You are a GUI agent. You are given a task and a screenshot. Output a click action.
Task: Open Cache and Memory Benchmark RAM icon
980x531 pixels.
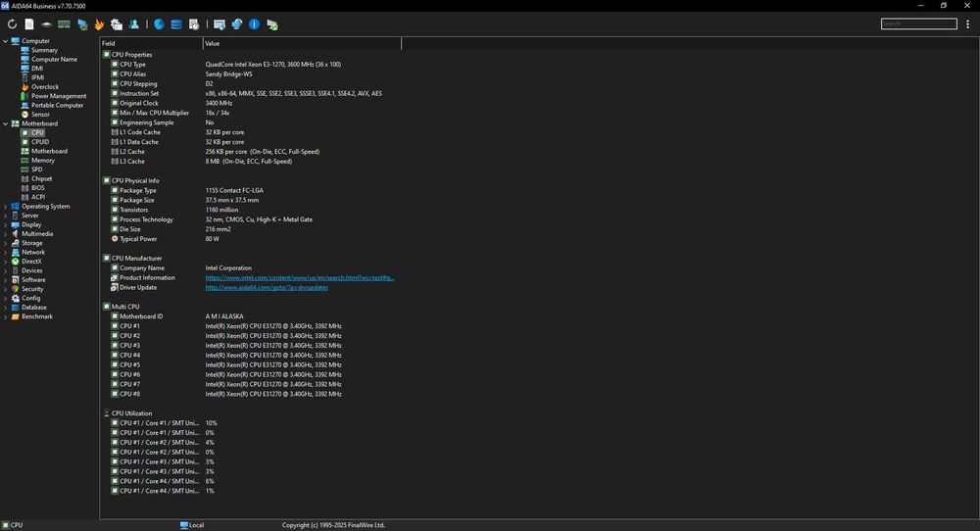64,24
